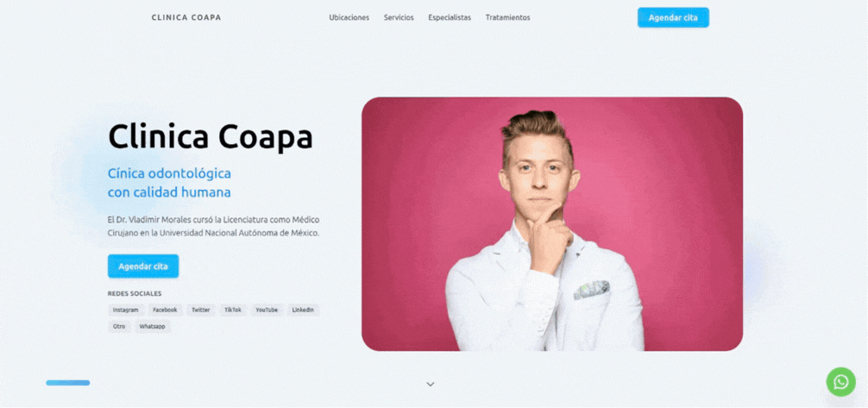Click the doctor portrait image
This screenshot has width=868, height=408.
coord(552,224)
